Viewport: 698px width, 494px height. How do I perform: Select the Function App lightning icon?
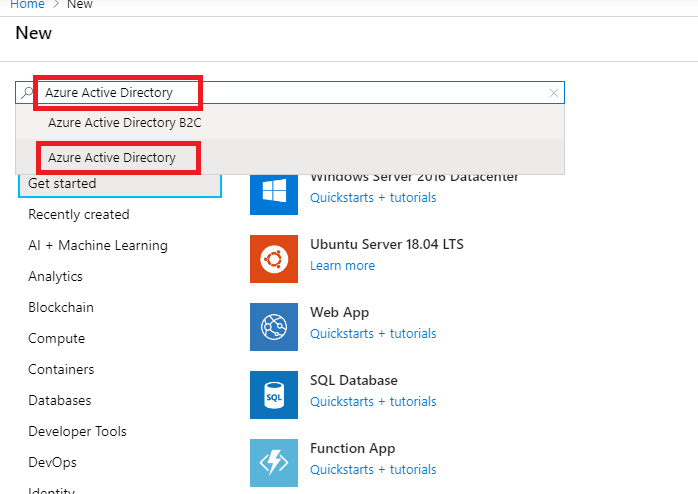coord(274,462)
